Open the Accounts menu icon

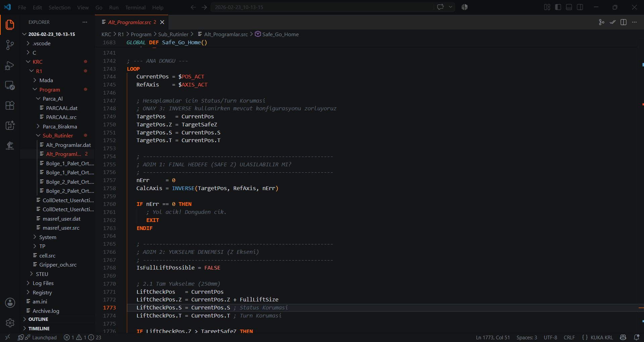(x=10, y=303)
